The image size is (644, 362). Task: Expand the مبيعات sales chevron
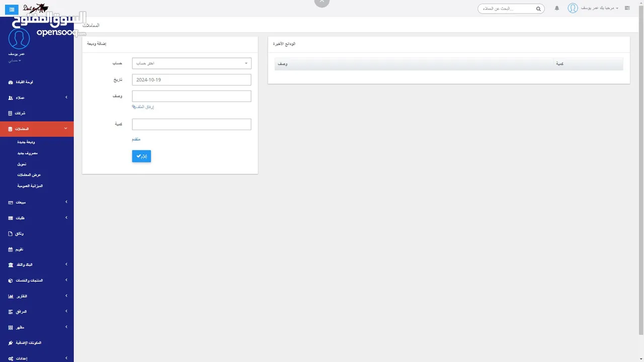66,202
